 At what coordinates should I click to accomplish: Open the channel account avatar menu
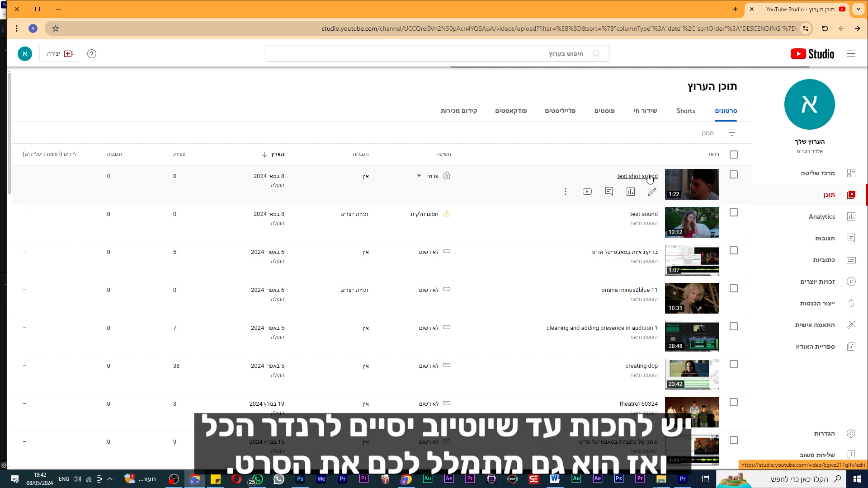coord(25,54)
